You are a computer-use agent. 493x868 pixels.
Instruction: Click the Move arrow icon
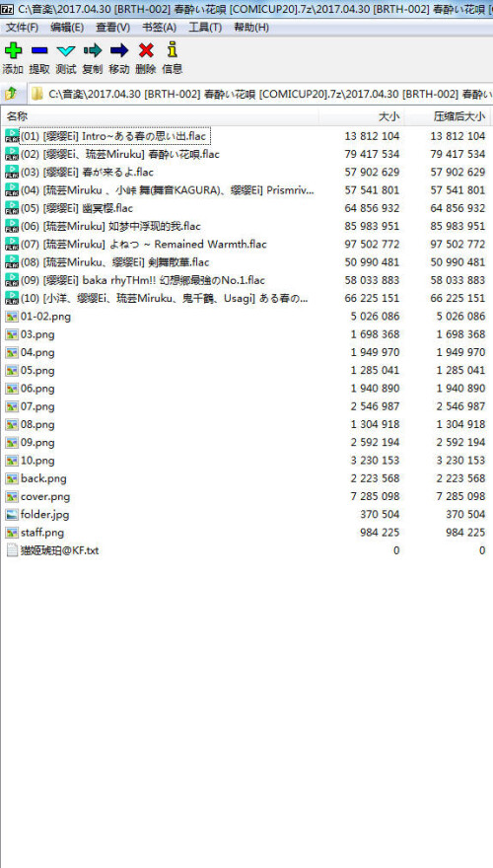point(119,51)
